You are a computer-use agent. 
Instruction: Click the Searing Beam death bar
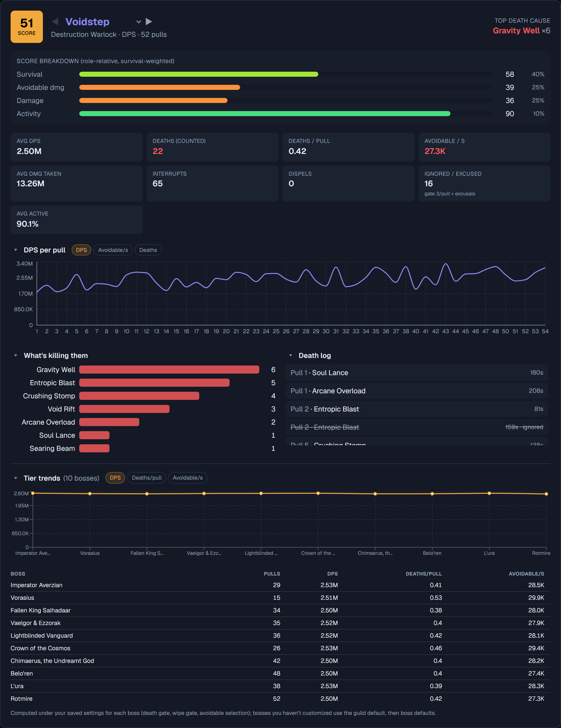[94, 448]
